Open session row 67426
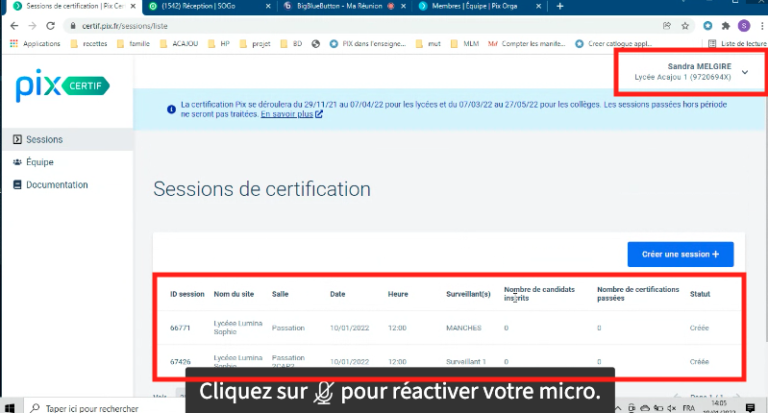Image resolution: width=768 pixels, height=413 pixels. click(x=449, y=361)
